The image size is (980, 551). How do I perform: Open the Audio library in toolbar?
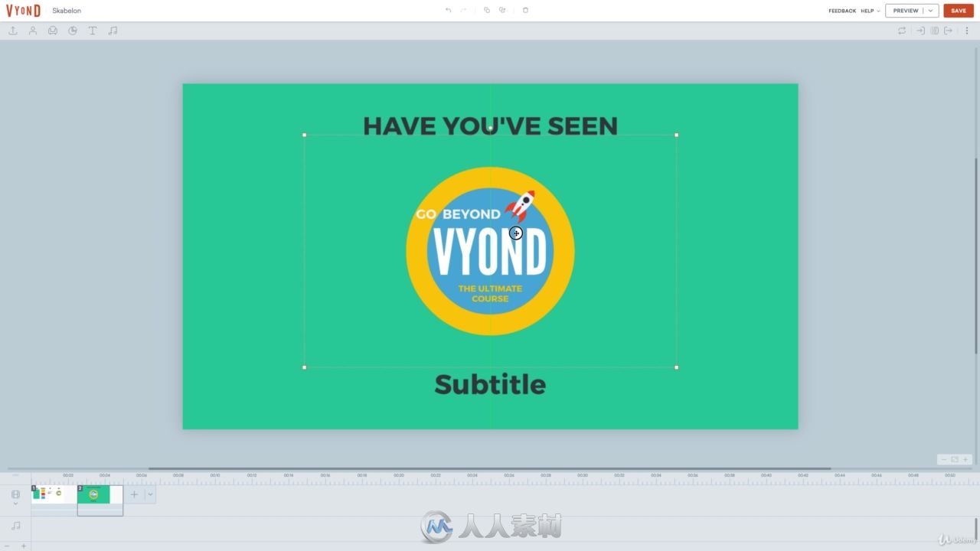pyautogui.click(x=113, y=31)
